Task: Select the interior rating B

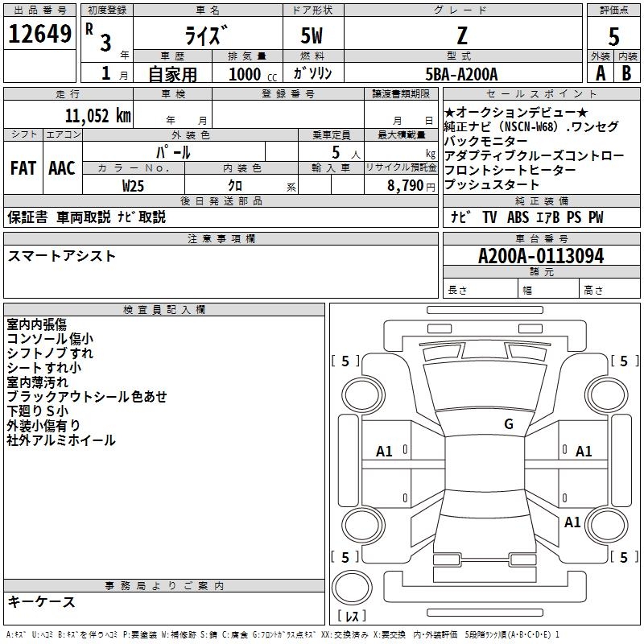Action: click(x=626, y=73)
